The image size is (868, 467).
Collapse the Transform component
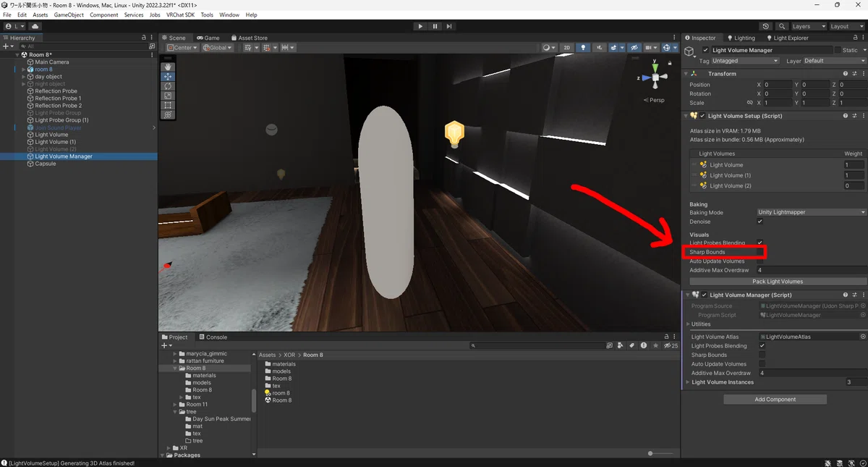(686, 74)
